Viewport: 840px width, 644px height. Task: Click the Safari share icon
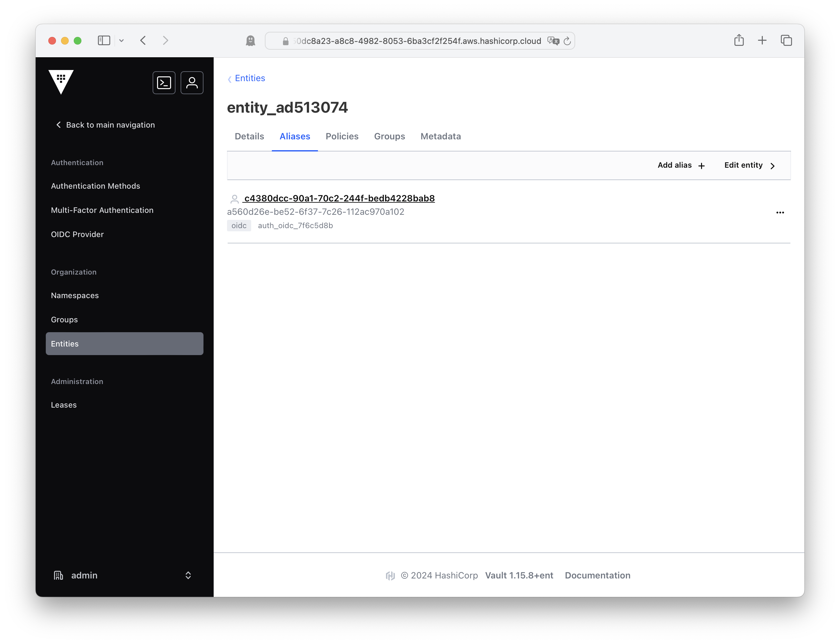pos(739,40)
